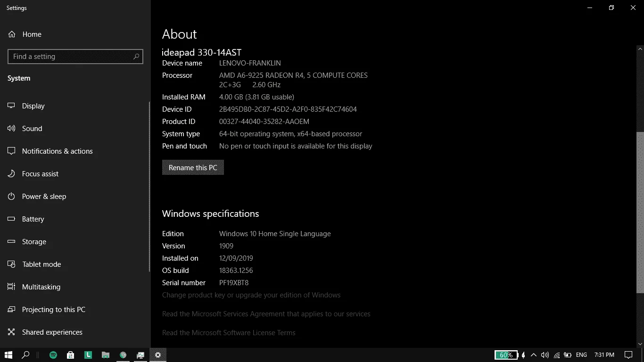The width and height of the screenshot is (644, 362).
Task: Open green L app on taskbar
Action: 88,355
